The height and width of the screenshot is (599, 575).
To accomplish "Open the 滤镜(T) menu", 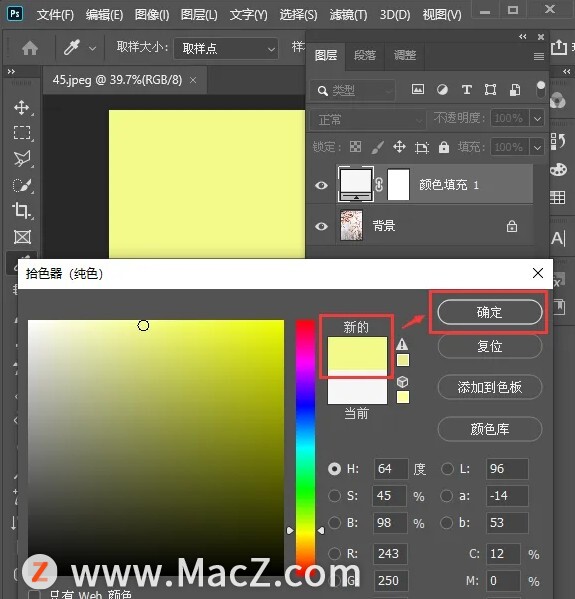I will coord(348,15).
